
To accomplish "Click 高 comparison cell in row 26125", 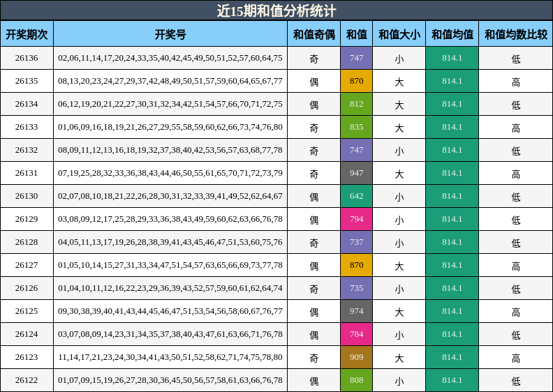I will click(516, 312).
